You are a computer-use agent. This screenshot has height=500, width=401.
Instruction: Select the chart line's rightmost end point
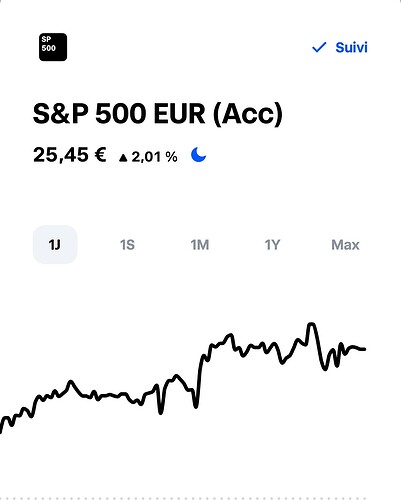point(364,349)
